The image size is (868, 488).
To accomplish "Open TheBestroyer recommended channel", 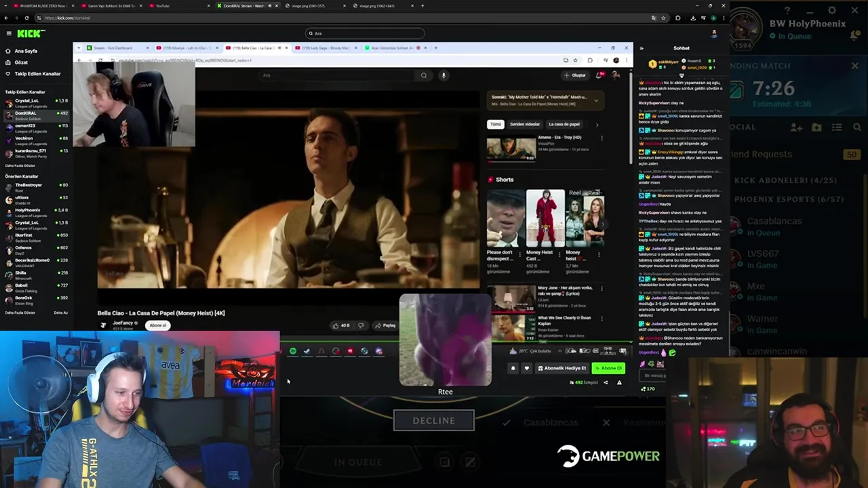I will tap(35, 186).
